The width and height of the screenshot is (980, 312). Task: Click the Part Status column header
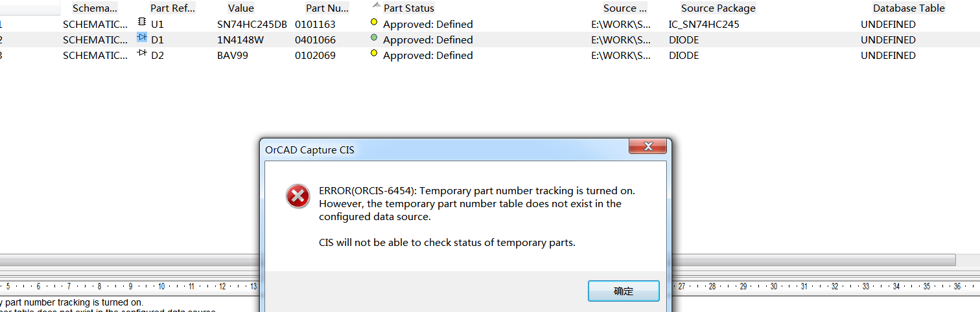(408, 8)
